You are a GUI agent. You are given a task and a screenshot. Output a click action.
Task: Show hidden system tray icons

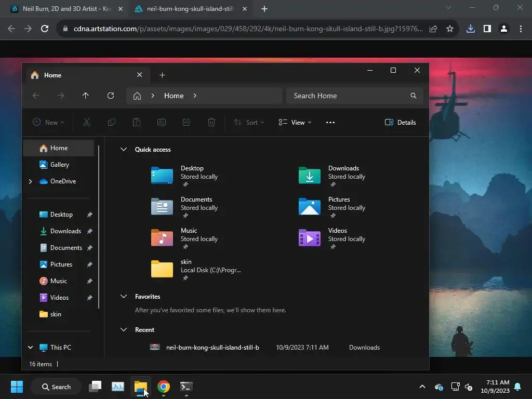422,387
